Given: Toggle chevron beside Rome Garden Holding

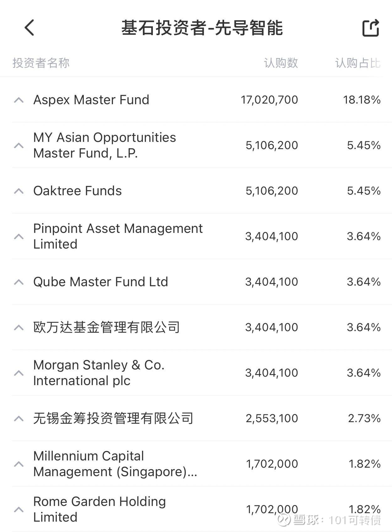Looking at the screenshot, I should (19, 509).
